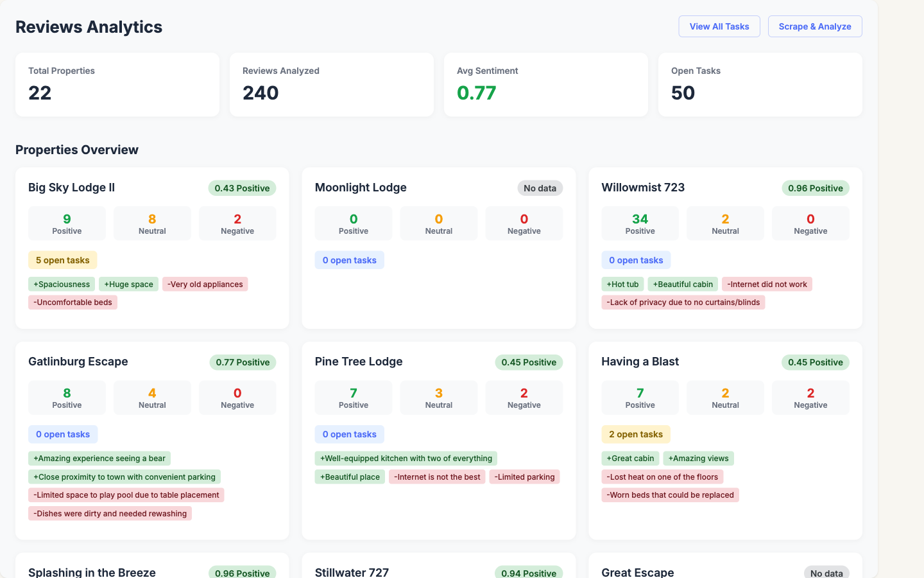924x578 pixels.
Task: Open the Big Sky Lodge II property
Action: point(71,188)
